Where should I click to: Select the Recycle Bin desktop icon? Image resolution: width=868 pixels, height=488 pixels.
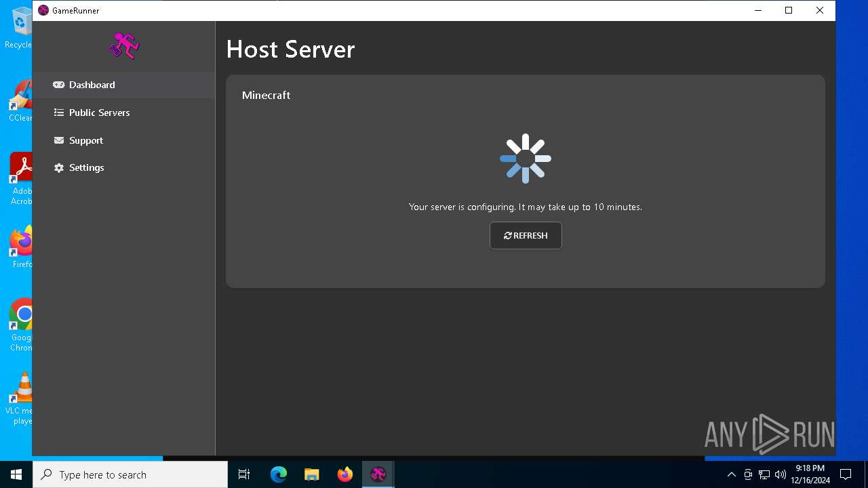point(20,28)
